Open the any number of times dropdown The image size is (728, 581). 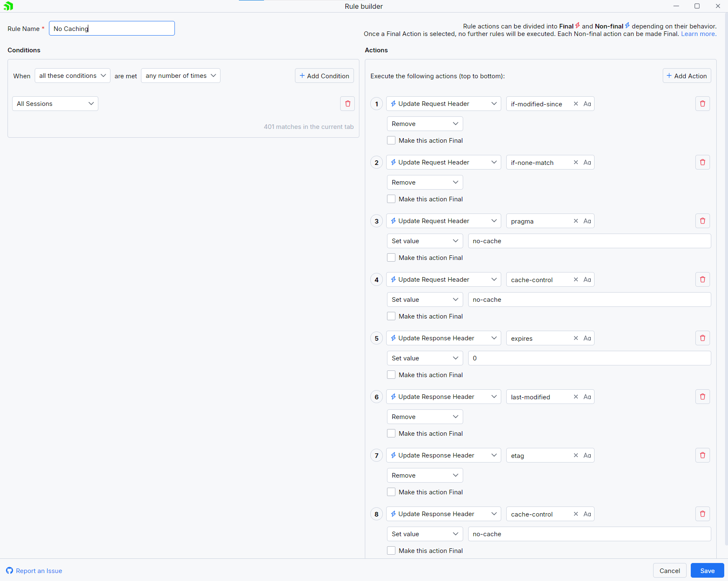pyautogui.click(x=180, y=75)
